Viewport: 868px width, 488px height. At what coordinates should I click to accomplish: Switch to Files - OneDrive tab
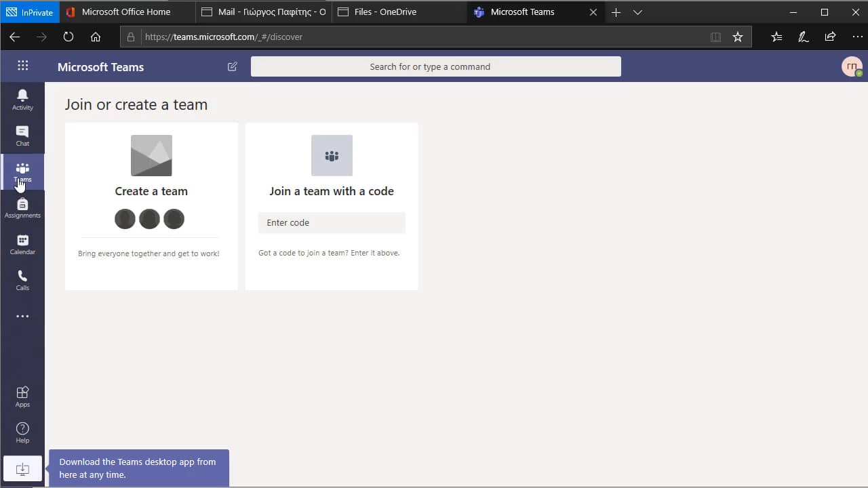pyautogui.click(x=400, y=12)
